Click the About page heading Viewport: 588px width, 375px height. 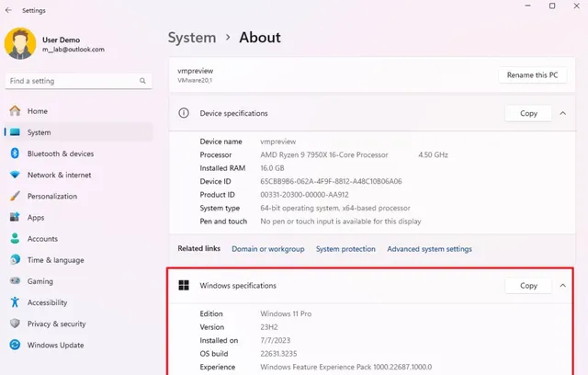click(x=260, y=38)
